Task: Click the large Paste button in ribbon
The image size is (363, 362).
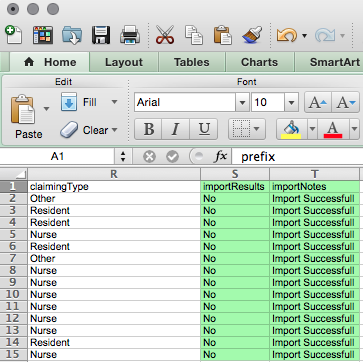Action: click(x=24, y=117)
